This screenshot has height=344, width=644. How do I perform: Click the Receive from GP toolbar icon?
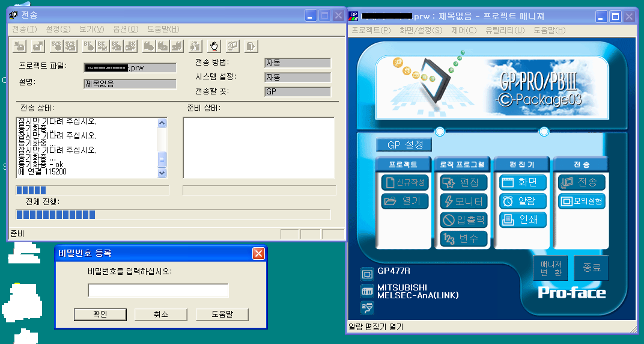click(38, 46)
